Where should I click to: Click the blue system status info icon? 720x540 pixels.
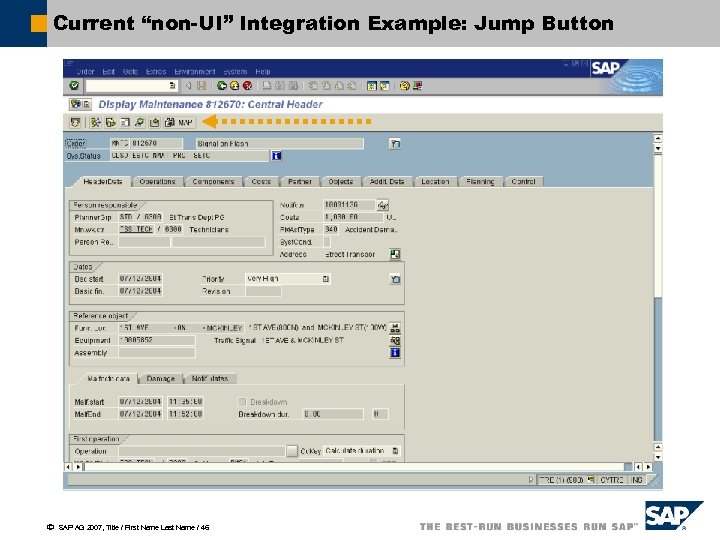276,156
